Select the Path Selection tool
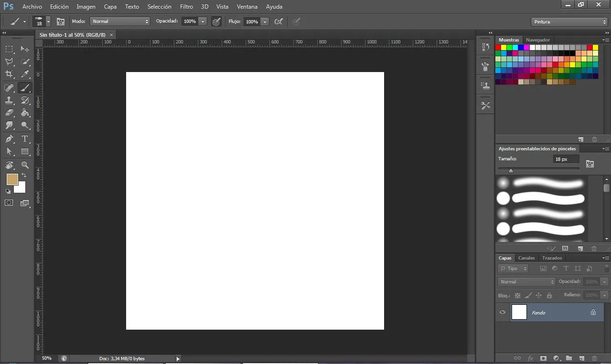This screenshot has height=364, width=611. [x=9, y=151]
